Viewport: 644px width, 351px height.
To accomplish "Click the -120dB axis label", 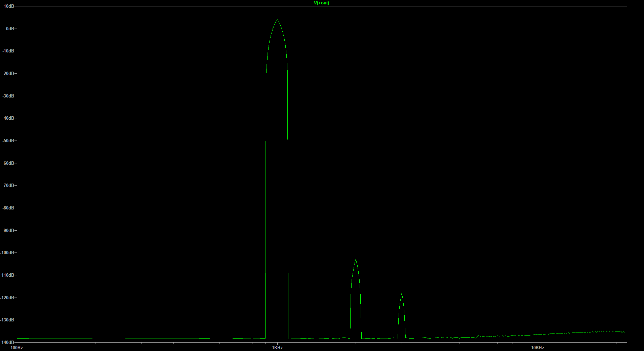I will [7, 298].
